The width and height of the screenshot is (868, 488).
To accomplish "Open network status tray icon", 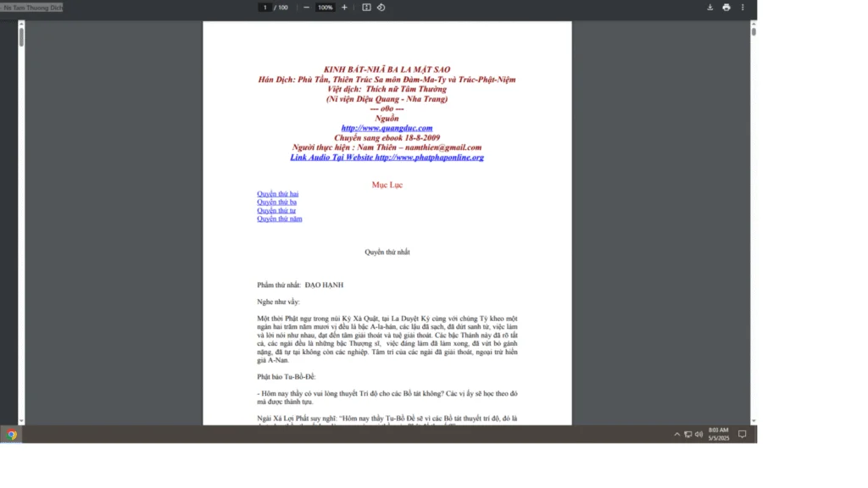I will click(x=688, y=435).
